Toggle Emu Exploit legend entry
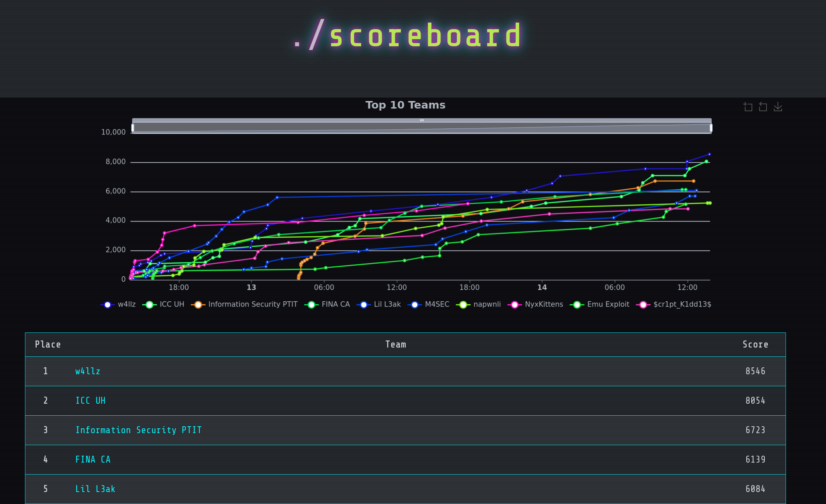 (x=600, y=304)
